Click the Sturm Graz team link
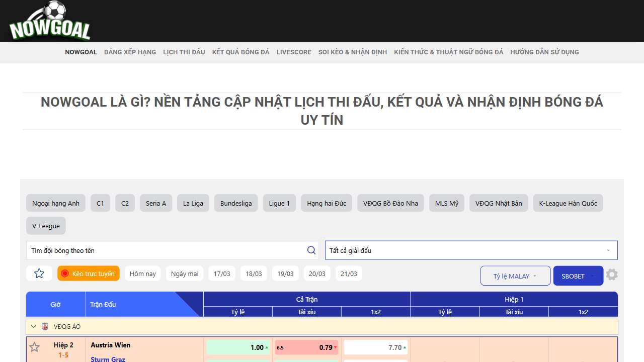Viewport: 644px width, 362px height. (x=108, y=359)
